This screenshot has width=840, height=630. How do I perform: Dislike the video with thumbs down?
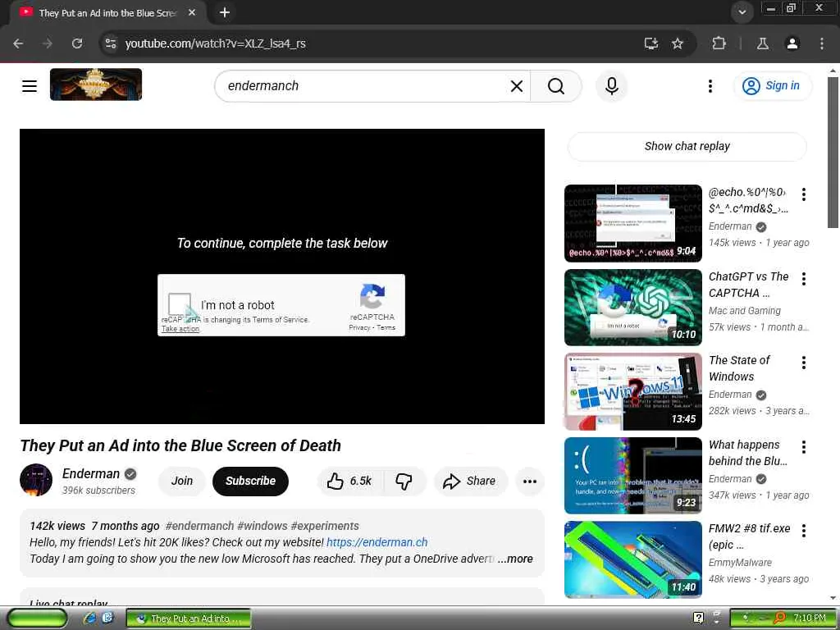404,481
